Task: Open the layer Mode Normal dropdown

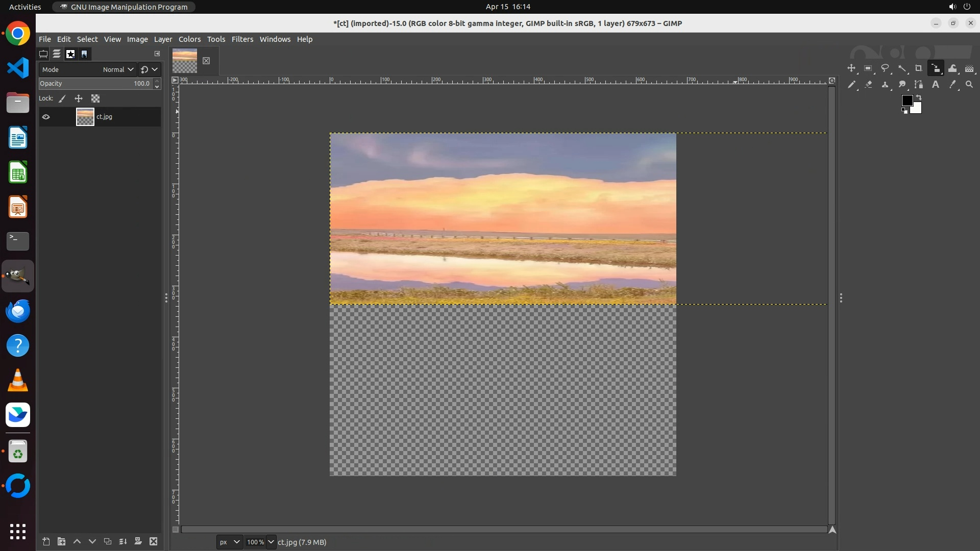Action: click(x=117, y=69)
